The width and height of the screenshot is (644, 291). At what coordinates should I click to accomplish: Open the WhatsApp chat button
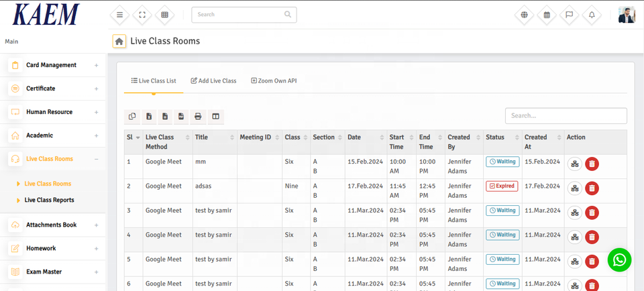tap(619, 260)
